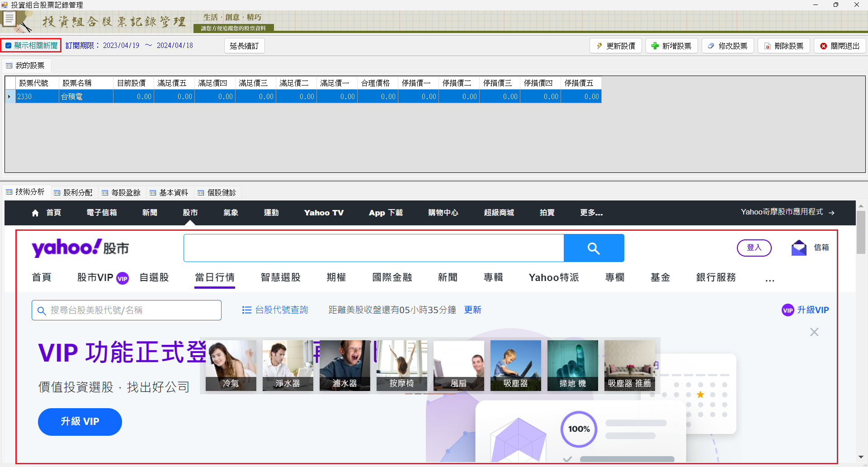Open 股市VIP navigation item
Image resolution: width=868 pixels, height=467 pixels.
click(103, 277)
